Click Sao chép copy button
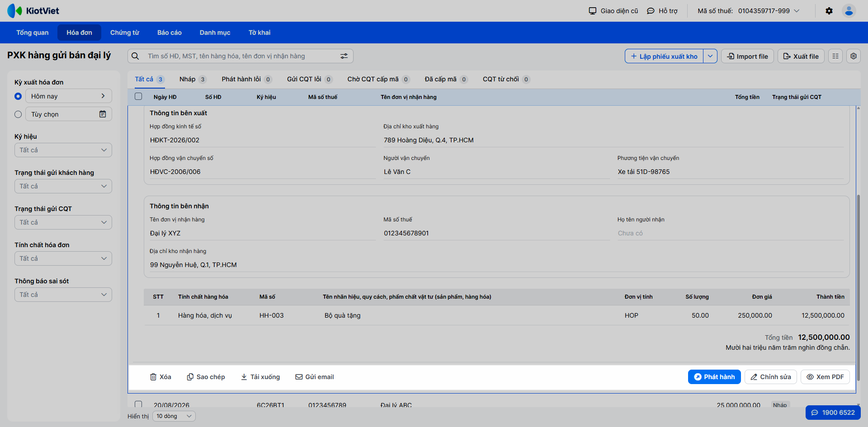The width and height of the screenshot is (868, 427). (x=206, y=377)
